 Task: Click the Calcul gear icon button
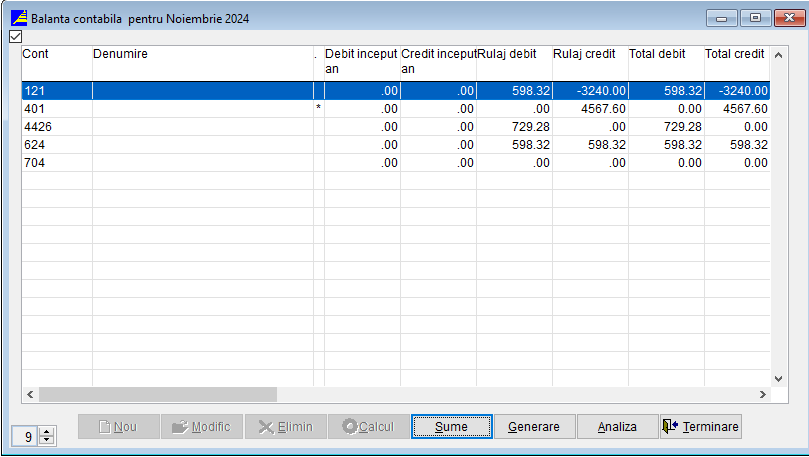click(368, 427)
